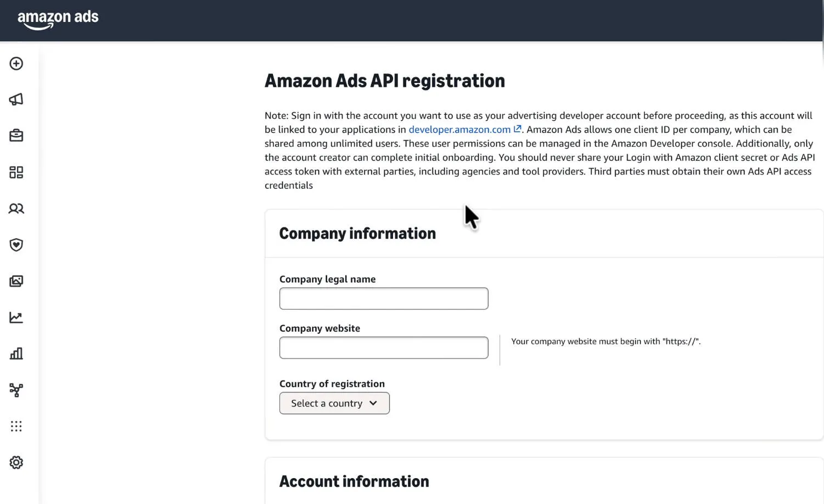Select the portfolios briefcase icon
This screenshot has width=824, height=504.
pyautogui.click(x=16, y=135)
